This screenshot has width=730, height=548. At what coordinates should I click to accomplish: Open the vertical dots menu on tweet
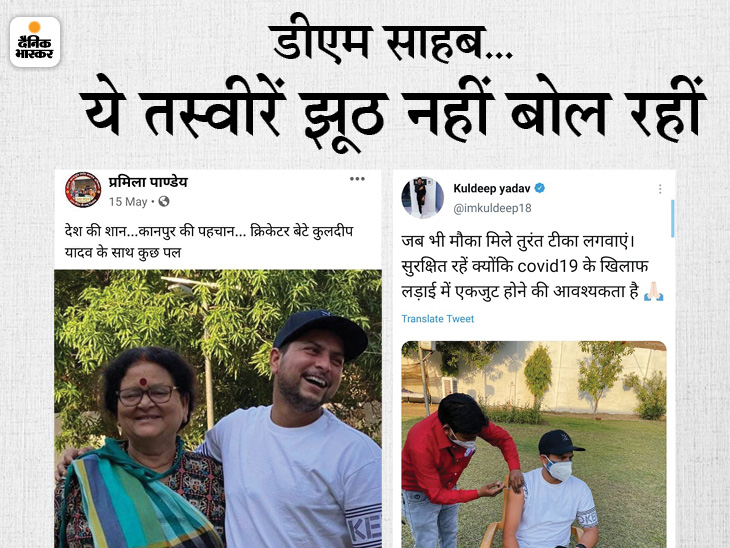(660, 189)
